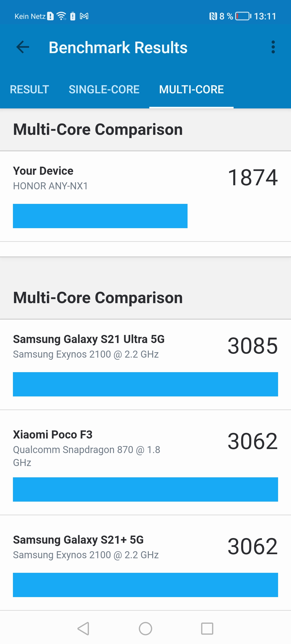
Task: Tap the NFC status icon
Action: (x=213, y=16)
